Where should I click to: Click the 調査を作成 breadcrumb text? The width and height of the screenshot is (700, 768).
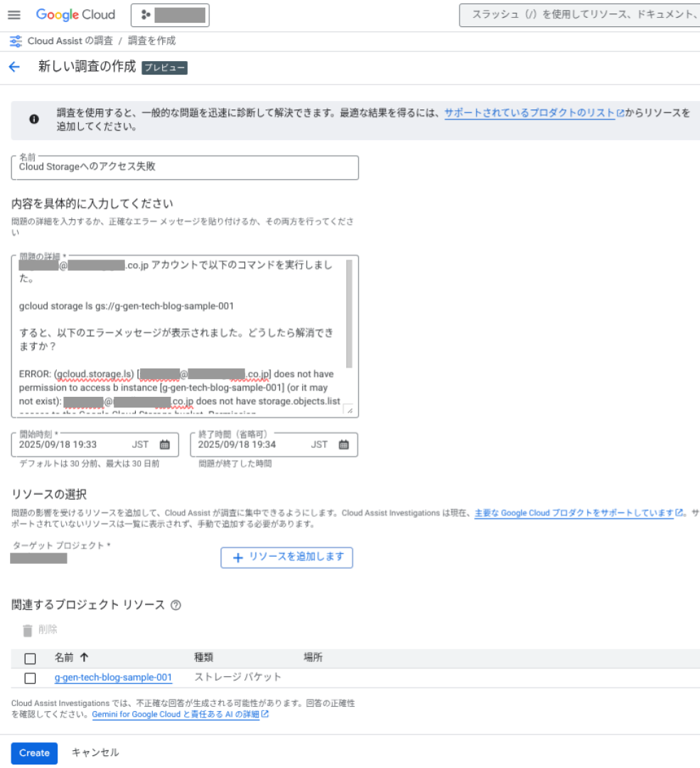[x=152, y=41]
